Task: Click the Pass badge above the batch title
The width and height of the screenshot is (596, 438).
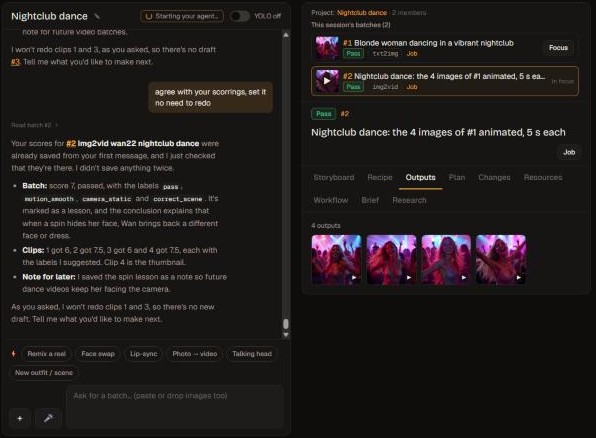Action: coord(323,114)
